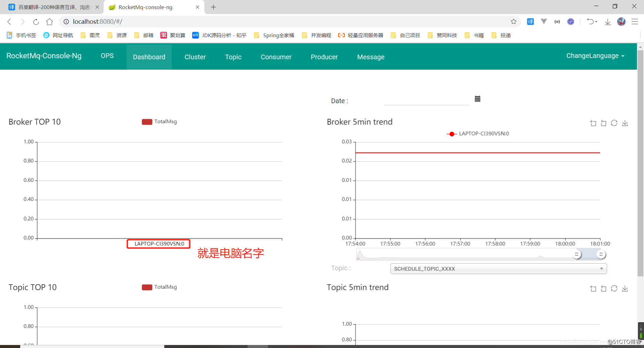Switch to the Dashboard tab
Viewport: 644px width, 348px height.
tap(149, 57)
